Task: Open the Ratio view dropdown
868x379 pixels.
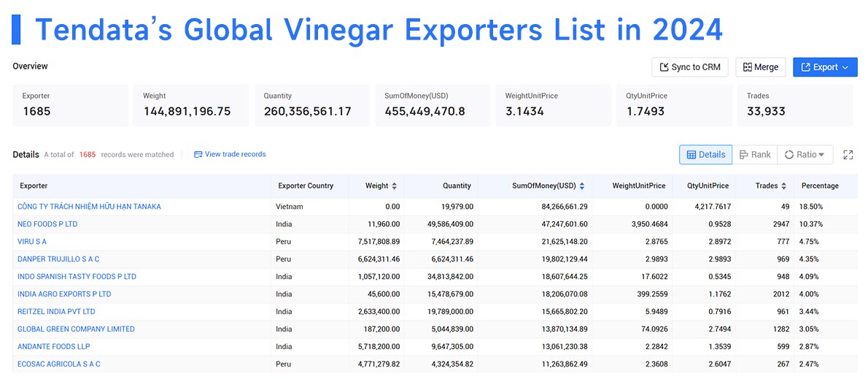Action: (805, 155)
